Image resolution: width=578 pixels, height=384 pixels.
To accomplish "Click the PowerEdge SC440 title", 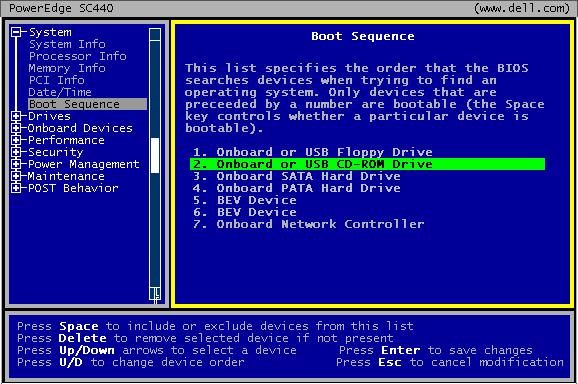I will [x=61, y=8].
